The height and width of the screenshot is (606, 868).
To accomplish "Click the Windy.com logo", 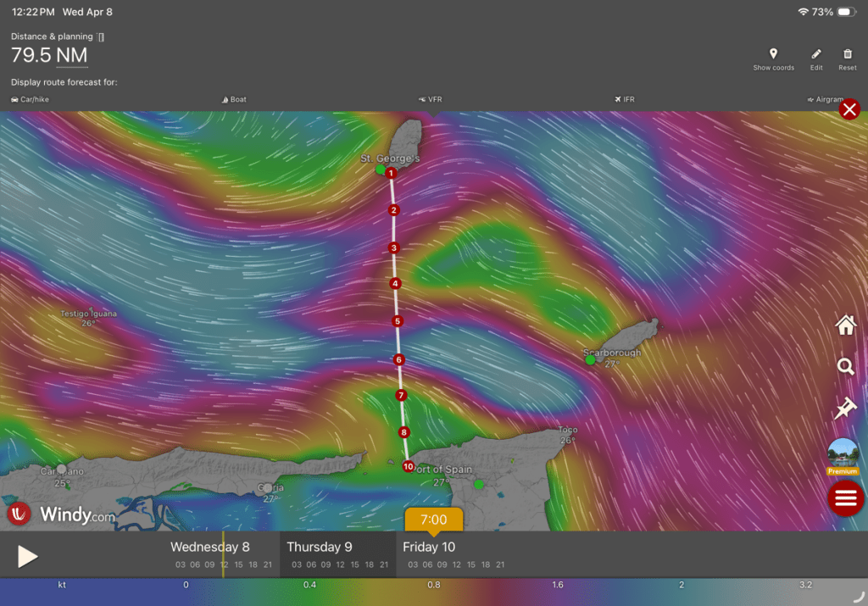I will (x=61, y=514).
